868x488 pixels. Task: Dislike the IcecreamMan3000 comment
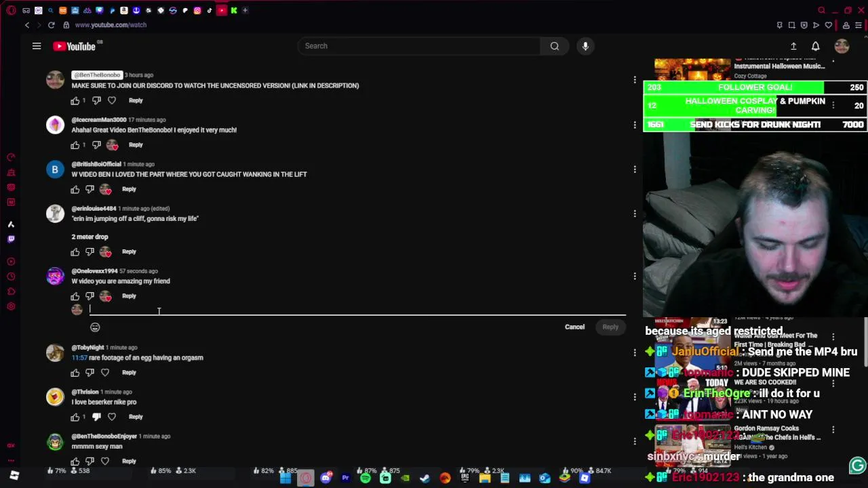tap(96, 145)
